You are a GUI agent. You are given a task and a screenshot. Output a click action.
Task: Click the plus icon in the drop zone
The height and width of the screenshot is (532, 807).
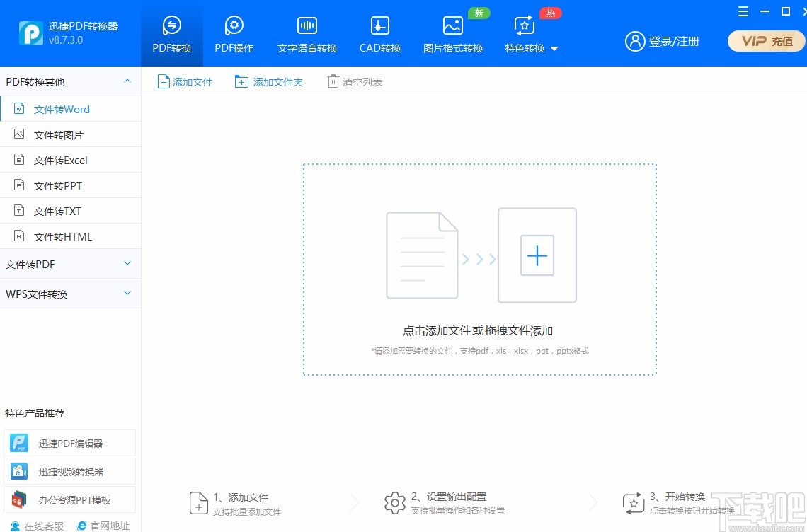(x=537, y=255)
